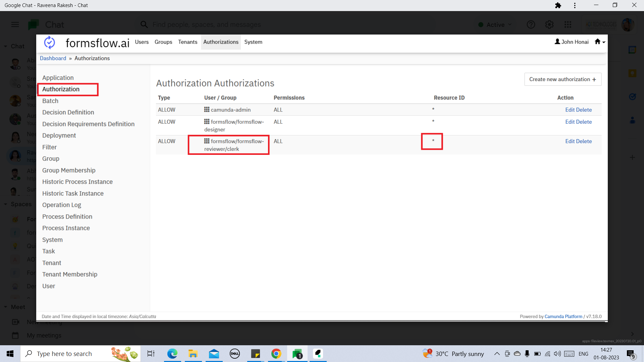
Task: Open Google Keep in the side panel
Action: coord(633,73)
